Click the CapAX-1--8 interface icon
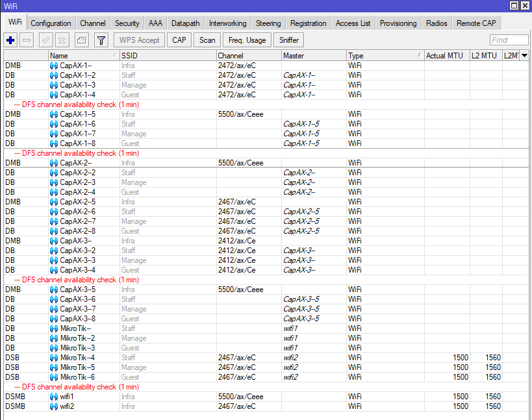The image size is (532, 420). 54,143
